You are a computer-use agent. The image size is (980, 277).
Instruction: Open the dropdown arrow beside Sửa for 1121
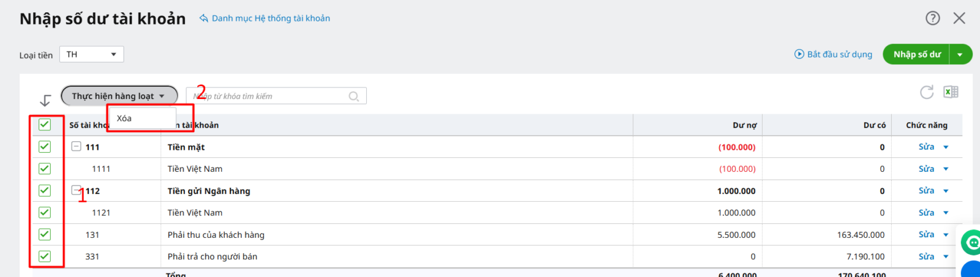946,213
